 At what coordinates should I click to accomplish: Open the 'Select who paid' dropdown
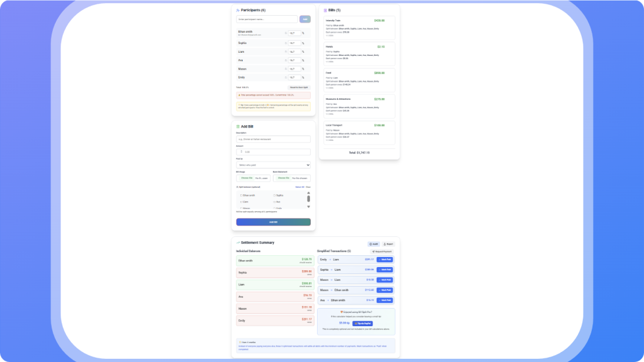pos(274,165)
